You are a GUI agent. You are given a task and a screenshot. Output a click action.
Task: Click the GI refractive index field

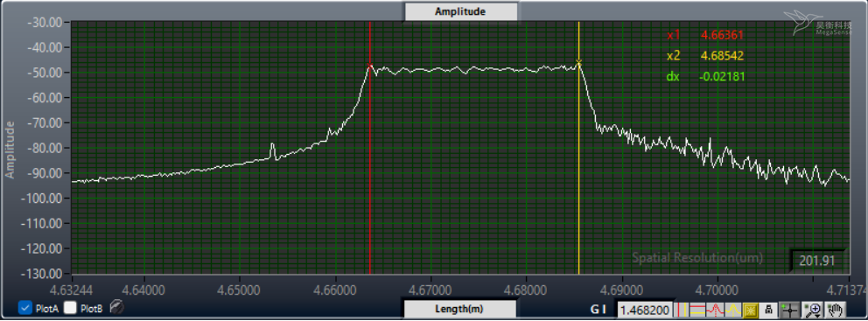pos(645,310)
